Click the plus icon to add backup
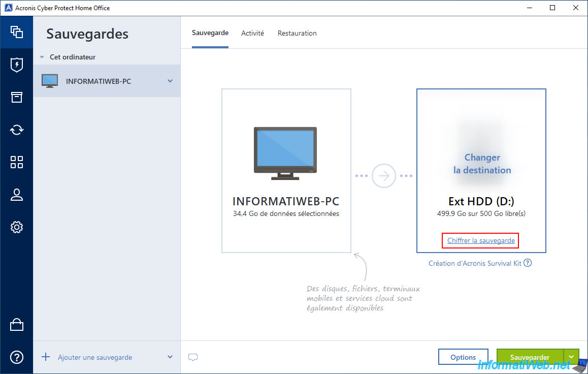The height and width of the screenshot is (374, 588). (46, 357)
